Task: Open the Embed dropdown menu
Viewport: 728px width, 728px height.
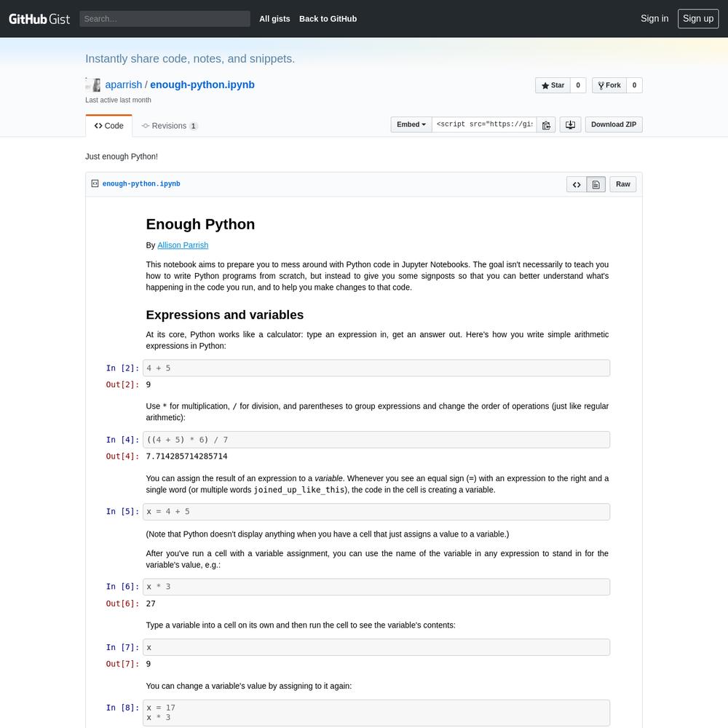Action: click(411, 124)
